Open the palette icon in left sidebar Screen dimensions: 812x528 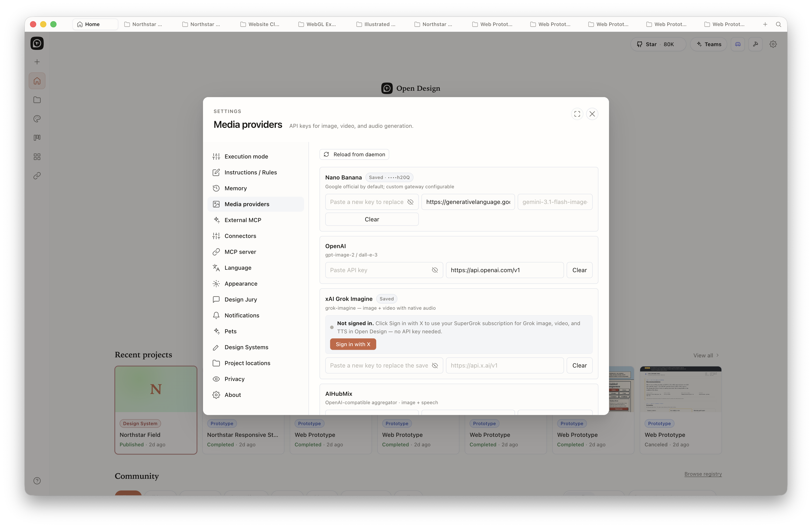37,119
